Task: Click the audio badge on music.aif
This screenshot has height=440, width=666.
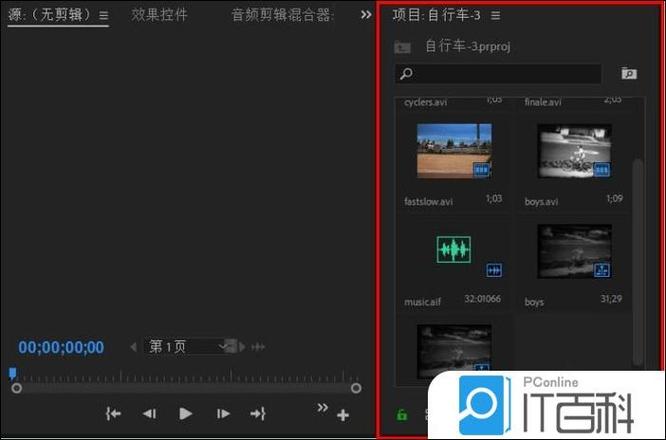Action: [x=494, y=270]
